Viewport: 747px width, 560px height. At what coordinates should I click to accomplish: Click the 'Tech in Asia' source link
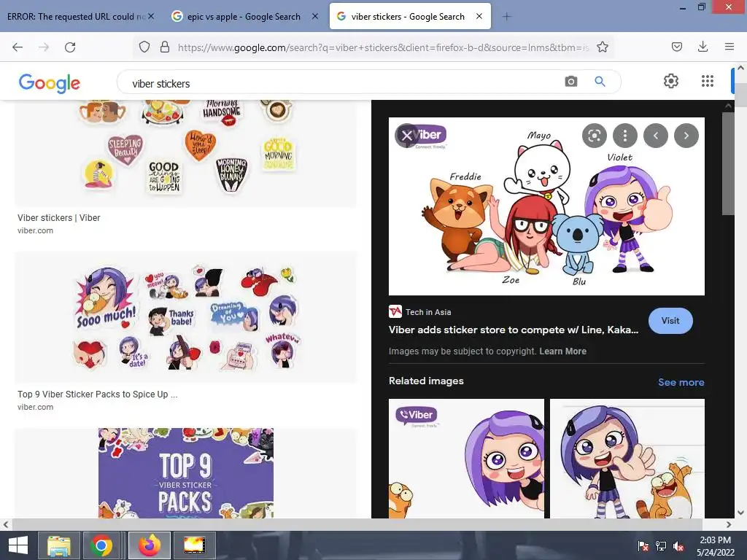pyautogui.click(x=427, y=312)
